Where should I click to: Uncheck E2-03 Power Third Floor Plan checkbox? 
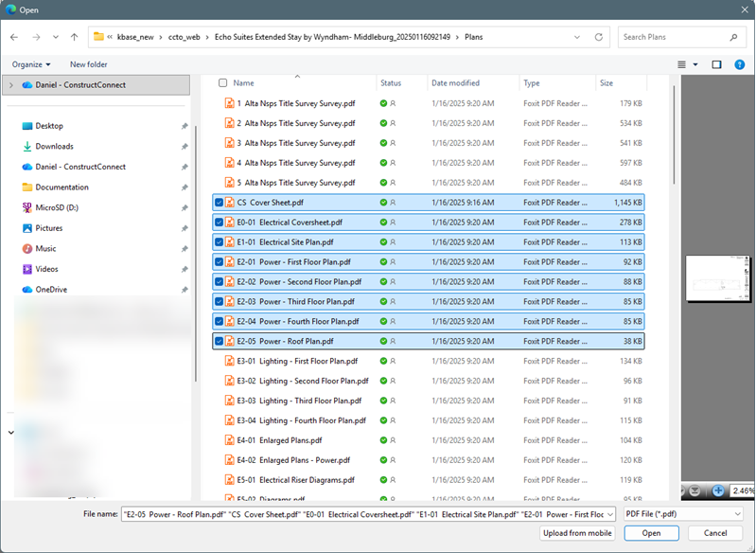pyautogui.click(x=219, y=301)
